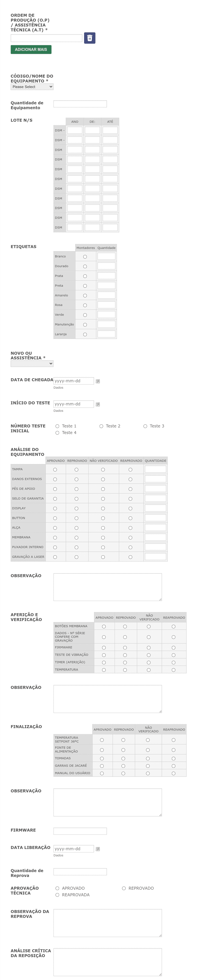Set FIRMWARE check to Não Verificado

tap(149, 648)
